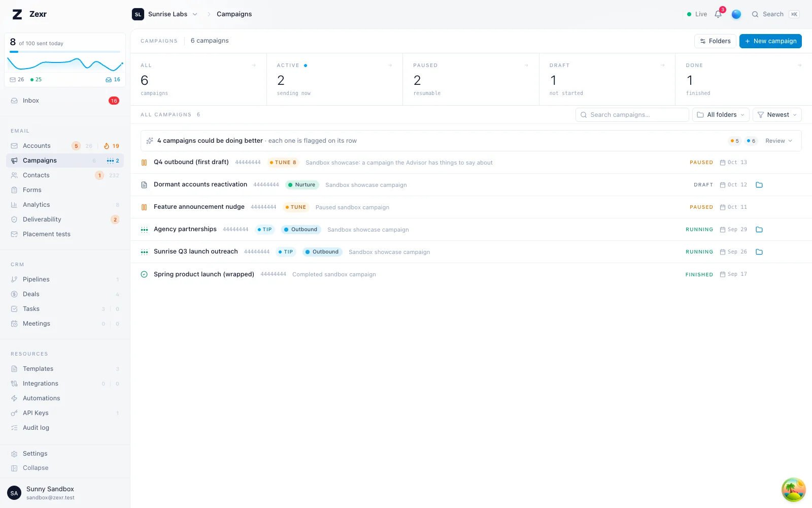Focus the Search campaigns field
812x508 pixels.
632,115
